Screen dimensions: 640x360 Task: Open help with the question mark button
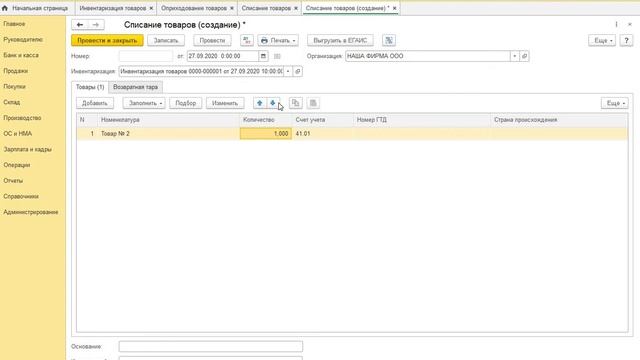[626, 40]
